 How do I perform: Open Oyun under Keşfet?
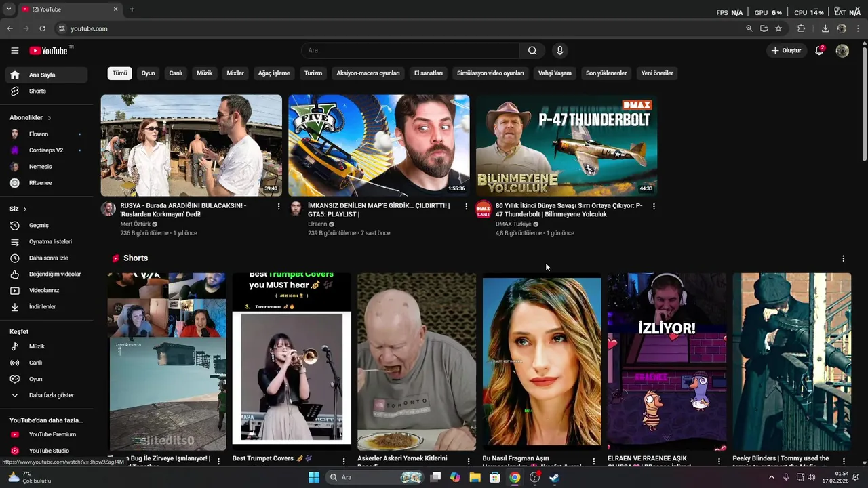pyautogui.click(x=46, y=379)
